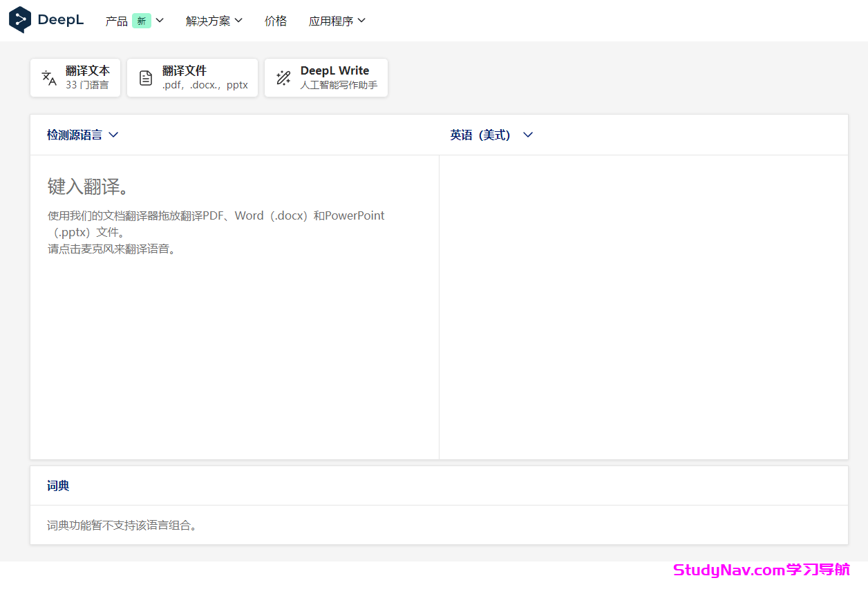
Task: Click the chevron beside 英语（美式）
Action: click(x=528, y=135)
